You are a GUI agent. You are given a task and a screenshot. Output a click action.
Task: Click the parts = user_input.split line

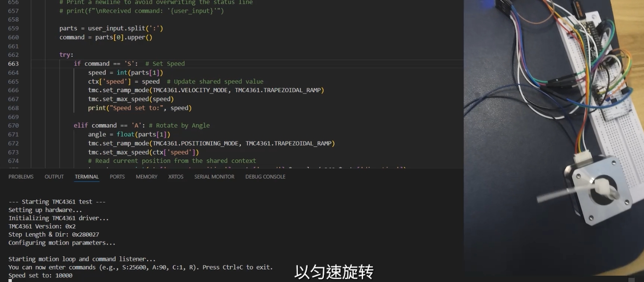click(x=111, y=28)
